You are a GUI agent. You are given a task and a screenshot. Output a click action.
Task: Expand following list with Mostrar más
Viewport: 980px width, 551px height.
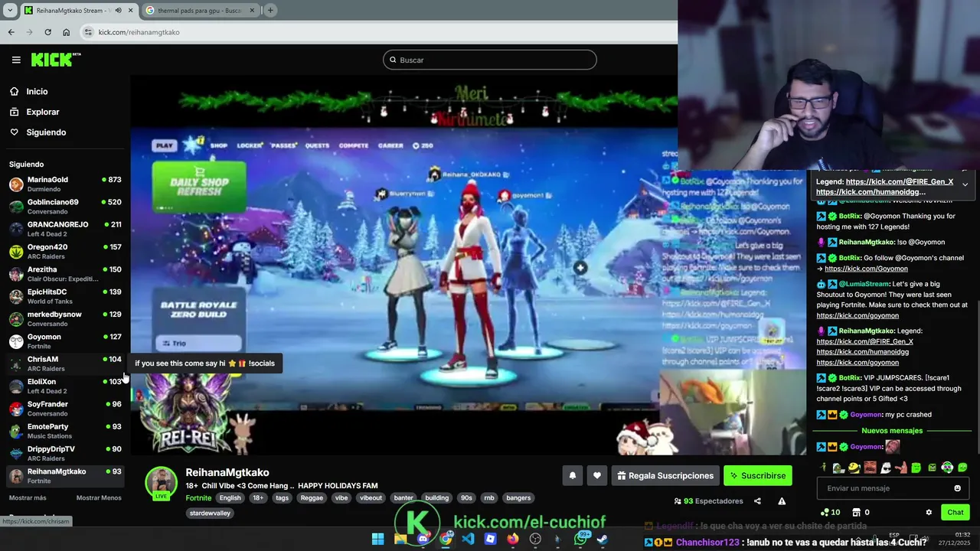tap(28, 497)
